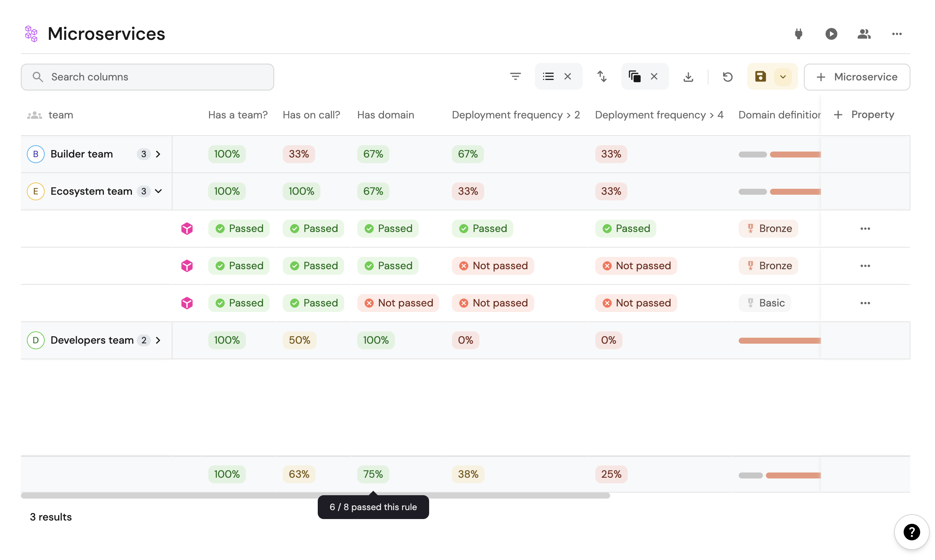Open the save view dropdown arrow
Viewport: 935px width, 560px height.
pyautogui.click(x=783, y=77)
